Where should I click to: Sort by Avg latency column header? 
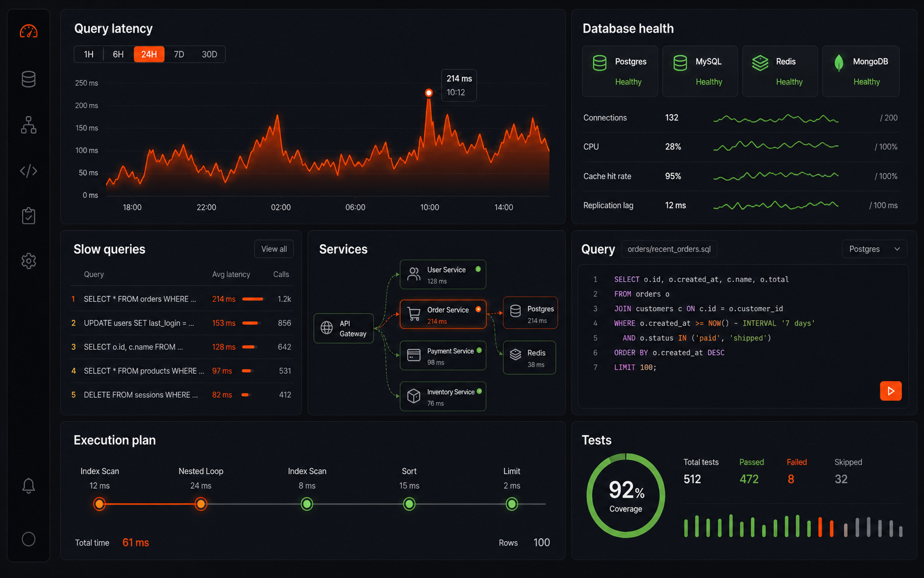(x=231, y=274)
